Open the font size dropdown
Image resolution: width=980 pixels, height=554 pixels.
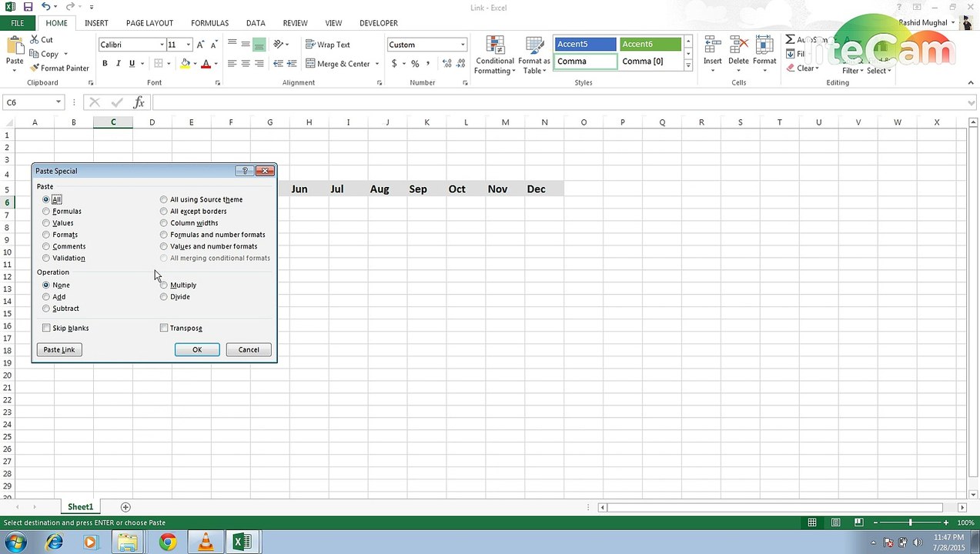click(x=188, y=45)
